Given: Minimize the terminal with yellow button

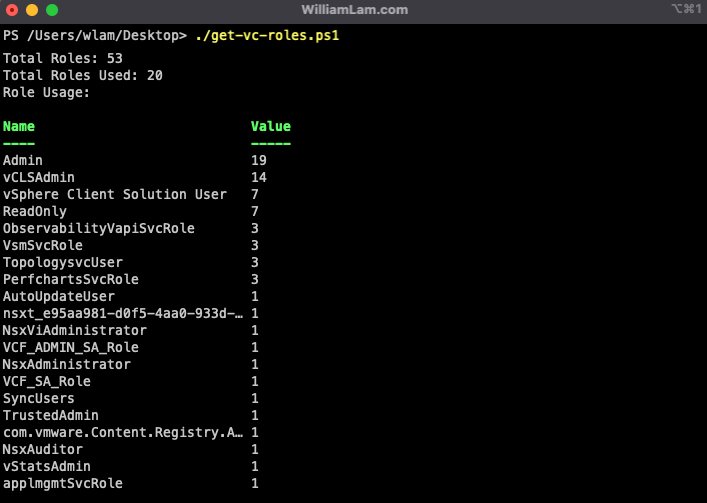Looking at the screenshot, I should [x=32, y=10].
